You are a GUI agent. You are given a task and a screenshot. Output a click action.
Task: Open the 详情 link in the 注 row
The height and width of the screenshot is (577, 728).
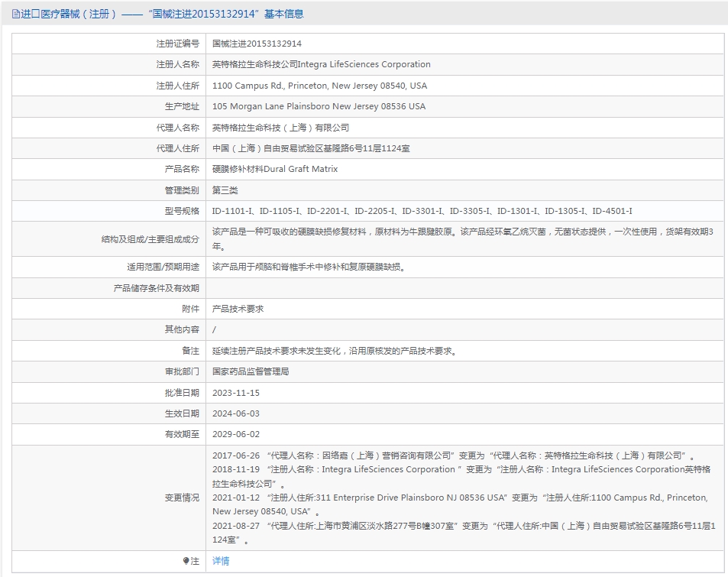[221, 561]
